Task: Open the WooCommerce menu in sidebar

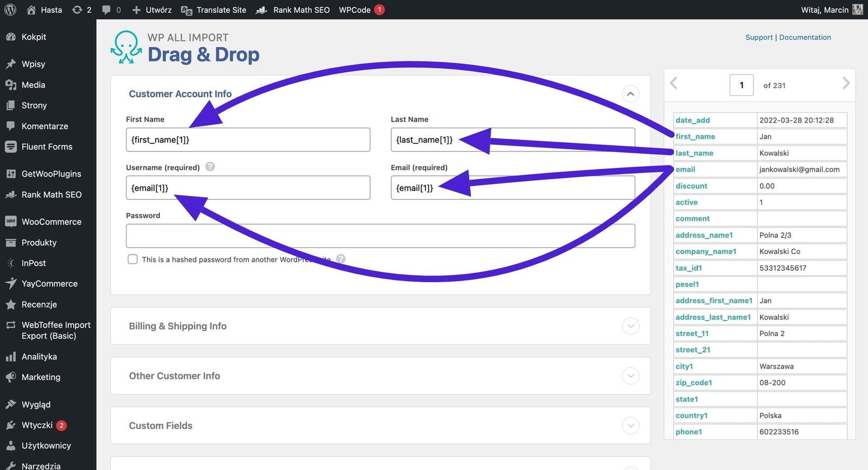Action: pos(51,221)
